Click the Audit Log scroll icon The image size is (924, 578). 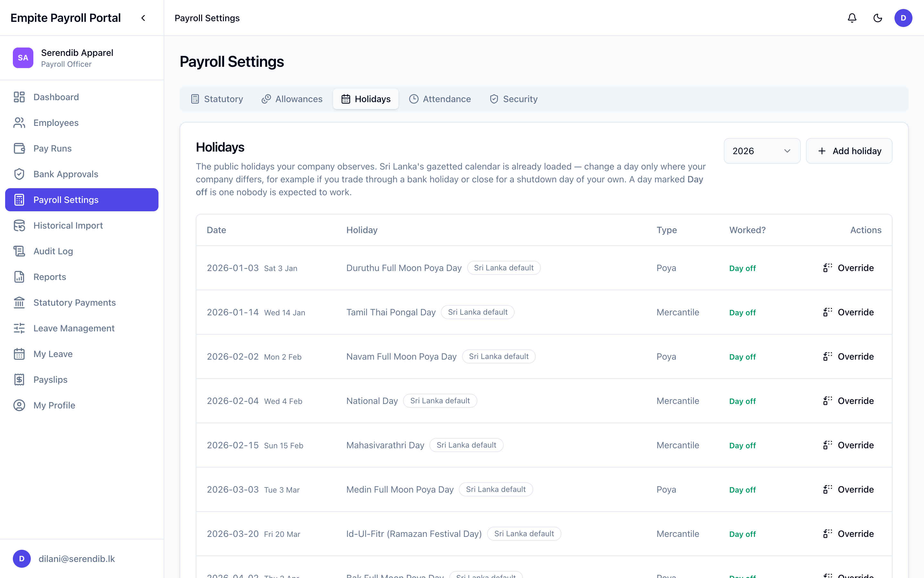pyautogui.click(x=19, y=251)
